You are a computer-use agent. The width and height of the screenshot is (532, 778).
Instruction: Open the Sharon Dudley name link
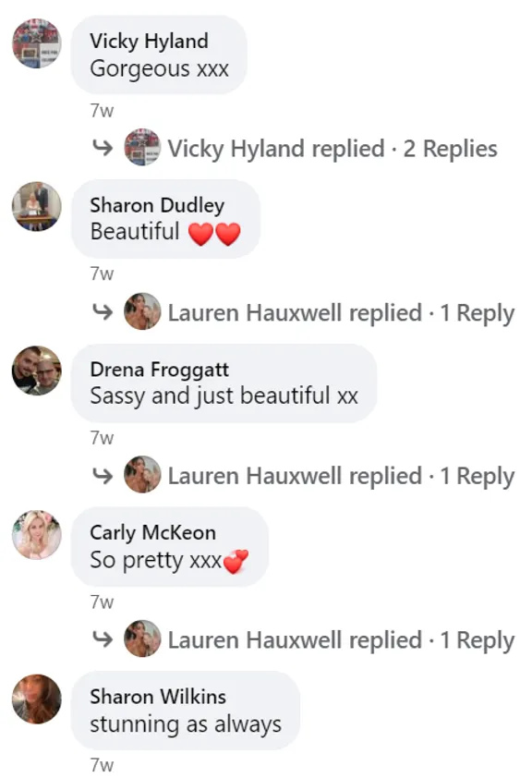tap(157, 205)
